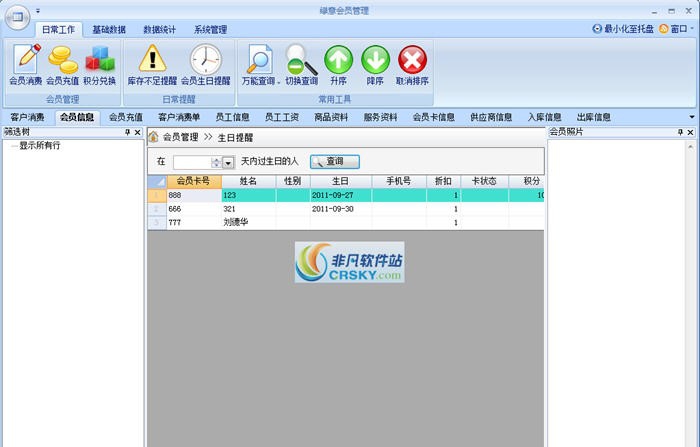Pin the 筛选树 panel
The height and width of the screenshot is (447, 700).
pos(127,132)
